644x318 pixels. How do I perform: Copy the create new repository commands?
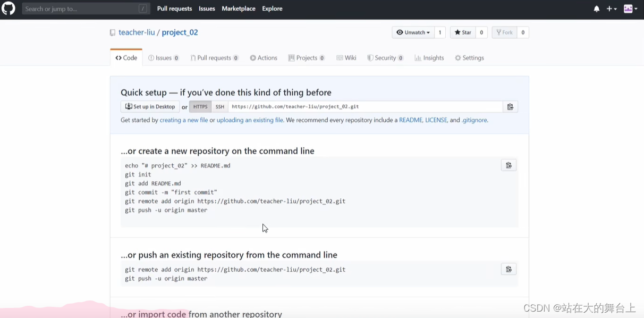coord(509,165)
